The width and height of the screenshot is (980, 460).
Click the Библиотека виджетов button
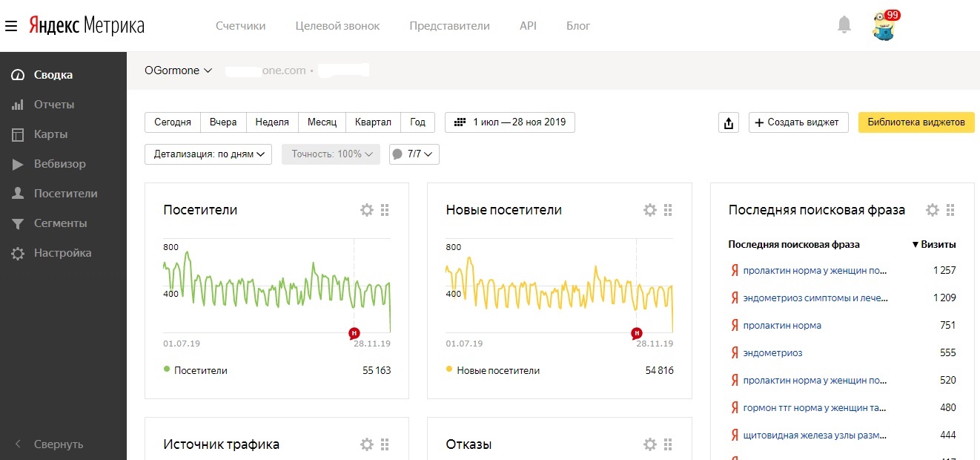(x=916, y=122)
